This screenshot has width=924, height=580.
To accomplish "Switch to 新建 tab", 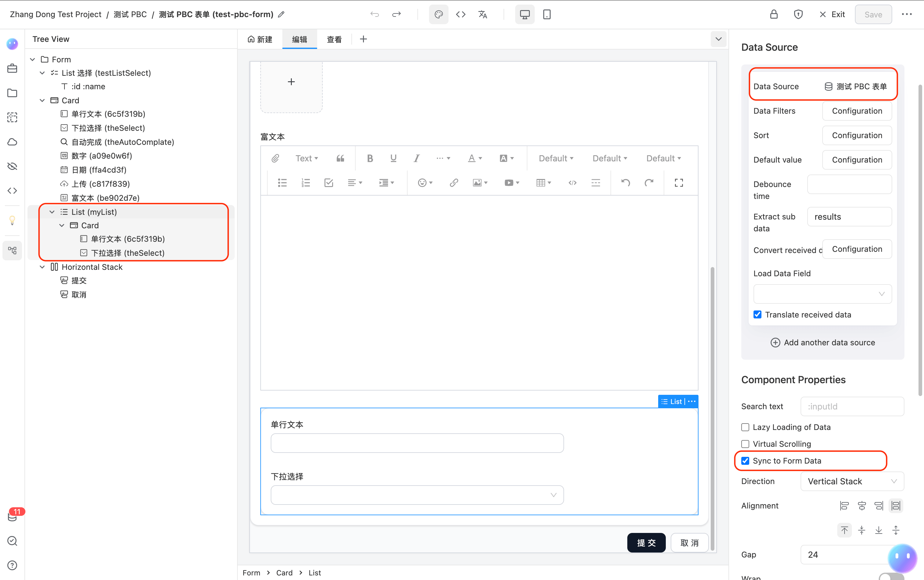I will click(260, 39).
